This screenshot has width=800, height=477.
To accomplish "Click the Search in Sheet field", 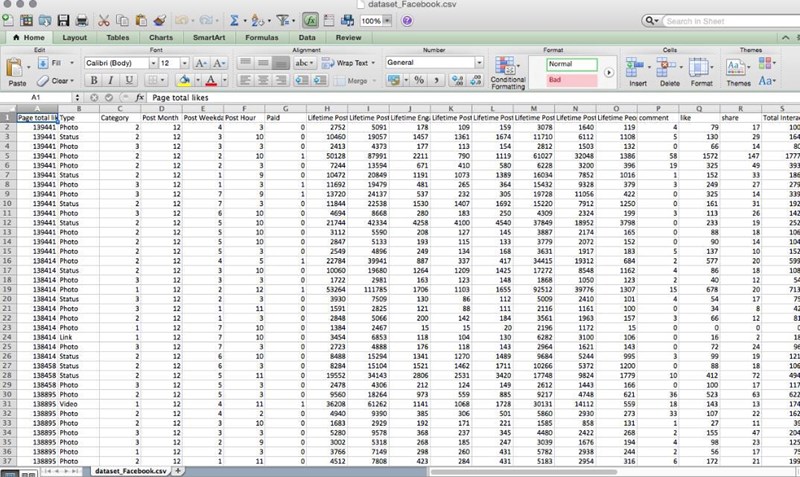I will click(x=728, y=20).
